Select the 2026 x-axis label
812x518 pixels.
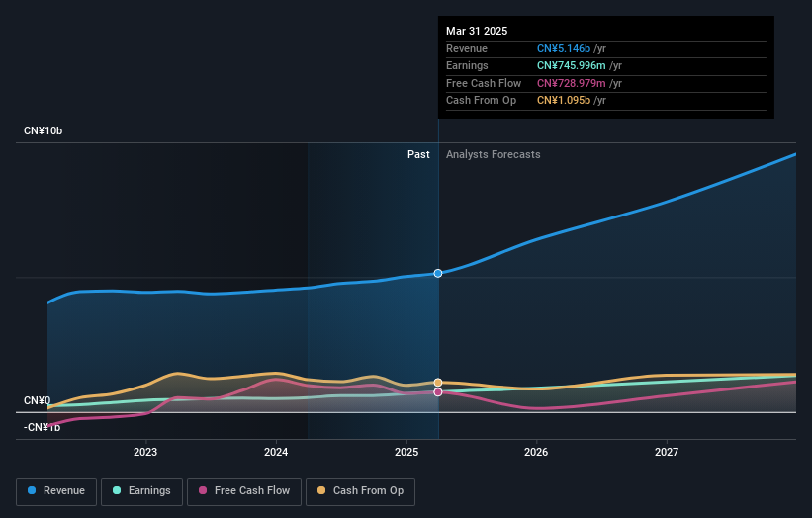pyautogui.click(x=536, y=453)
